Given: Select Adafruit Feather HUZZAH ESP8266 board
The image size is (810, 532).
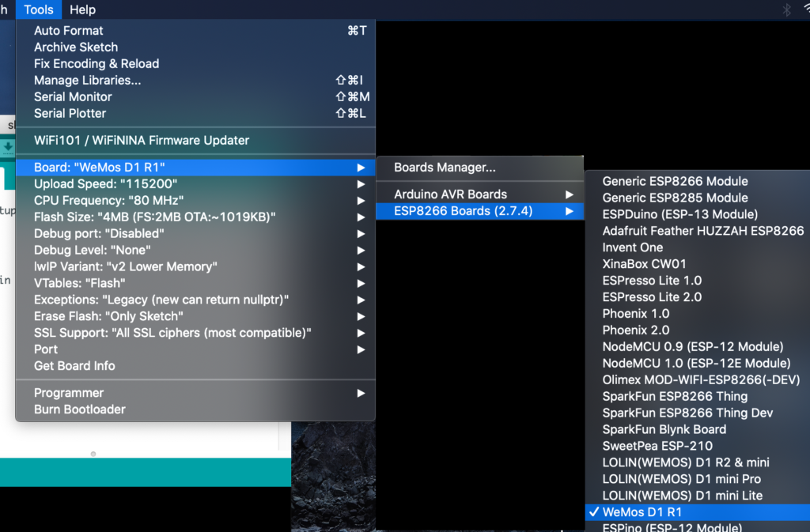Looking at the screenshot, I should 698,231.
